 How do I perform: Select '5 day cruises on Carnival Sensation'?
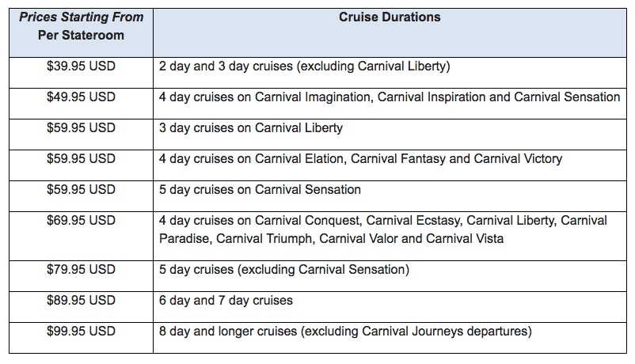point(260,189)
